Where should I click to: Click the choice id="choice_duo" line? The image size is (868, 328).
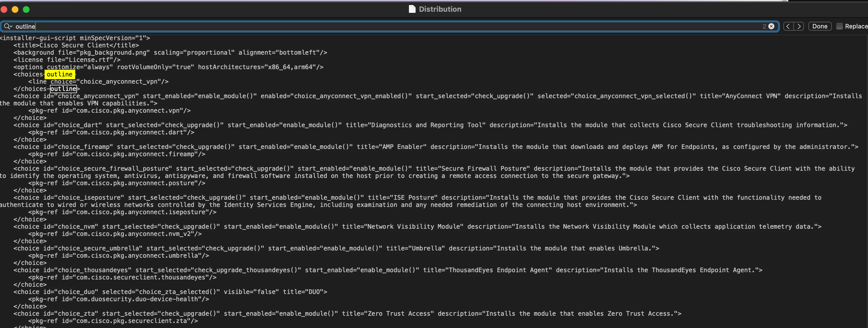pyautogui.click(x=170, y=292)
